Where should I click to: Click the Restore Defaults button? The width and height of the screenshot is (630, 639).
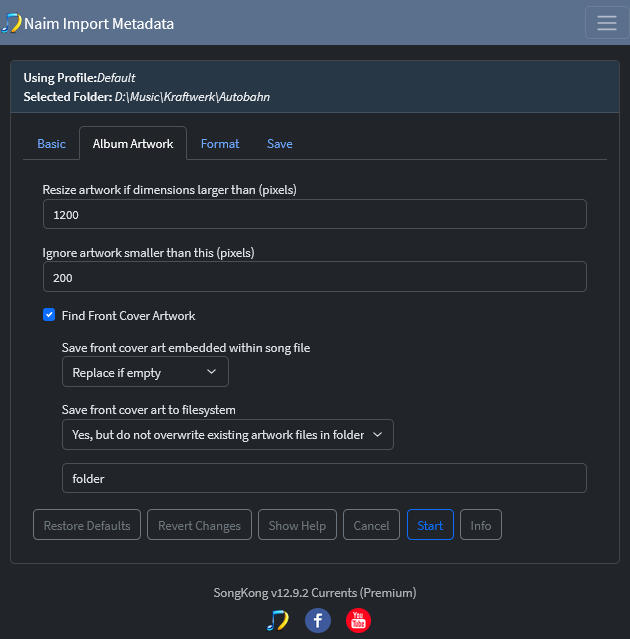[x=87, y=525]
